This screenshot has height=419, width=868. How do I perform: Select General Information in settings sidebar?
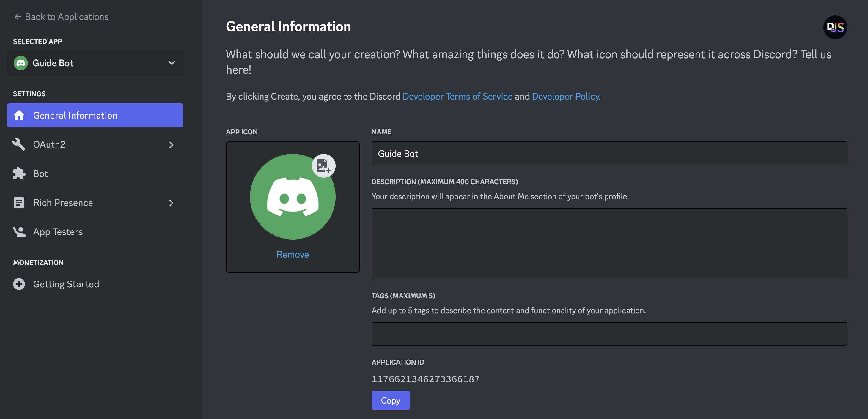(95, 115)
